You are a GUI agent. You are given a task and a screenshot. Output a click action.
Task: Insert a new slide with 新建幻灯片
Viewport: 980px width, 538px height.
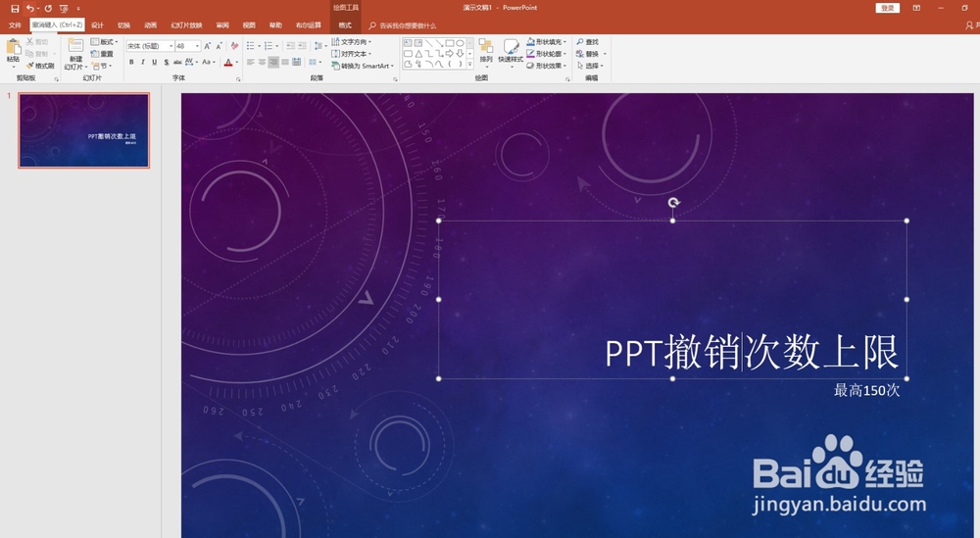click(x=75, y=54)
